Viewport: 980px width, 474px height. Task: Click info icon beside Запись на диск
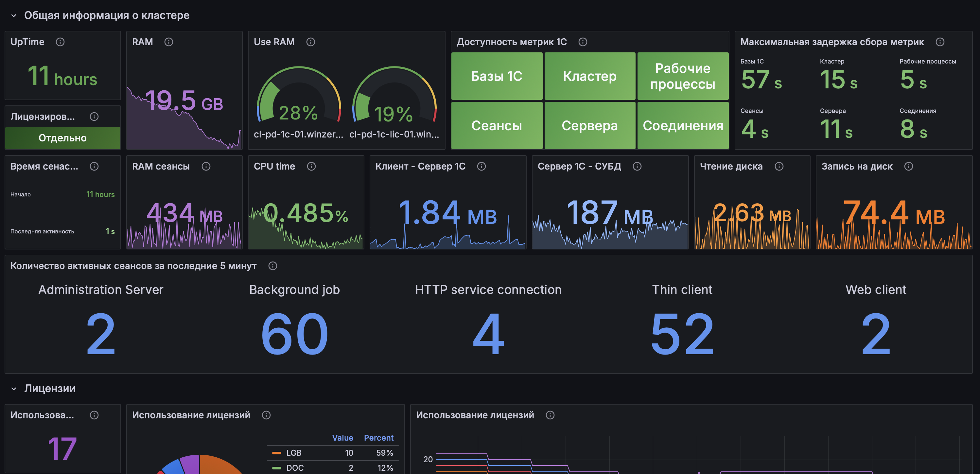[908, 166]
